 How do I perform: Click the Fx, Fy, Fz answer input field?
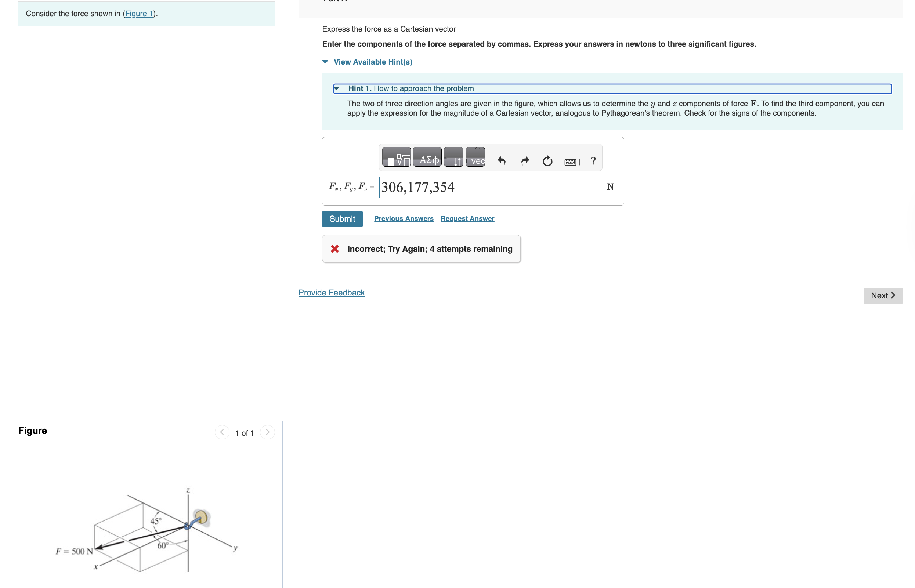click(489, 187)
